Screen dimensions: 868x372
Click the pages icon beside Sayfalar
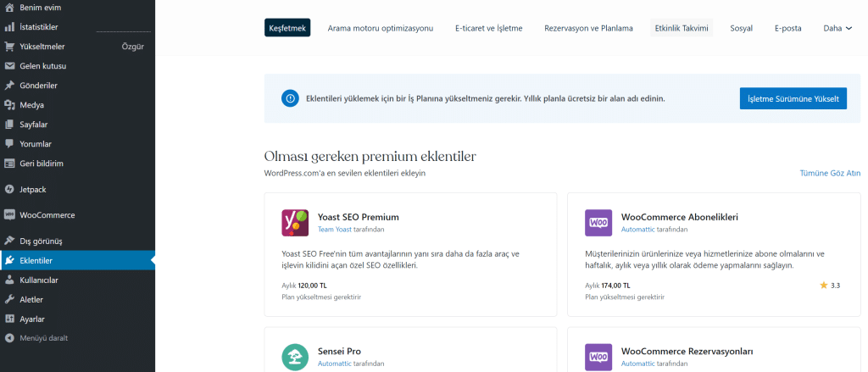pyautogui.click(x=9, y=125)
